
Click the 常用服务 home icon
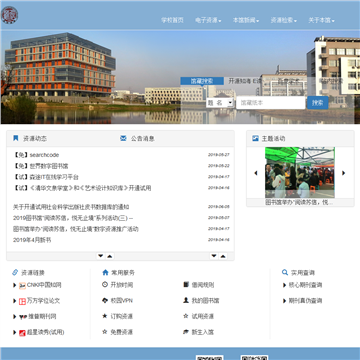(105, 272)
